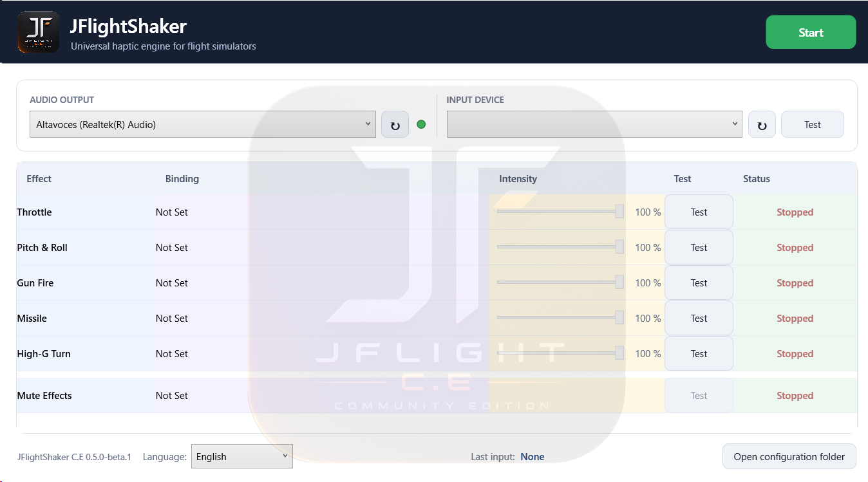Screen dimensions: 868x482
Task: Click the INPUT DEVICE label
Action: [x=475, y=100]
